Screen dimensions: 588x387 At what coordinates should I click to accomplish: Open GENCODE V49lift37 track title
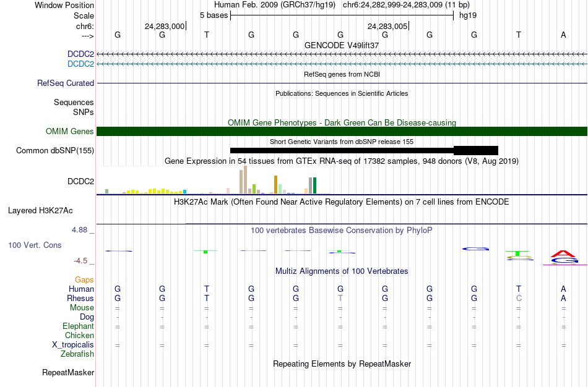tap(342, 45)
